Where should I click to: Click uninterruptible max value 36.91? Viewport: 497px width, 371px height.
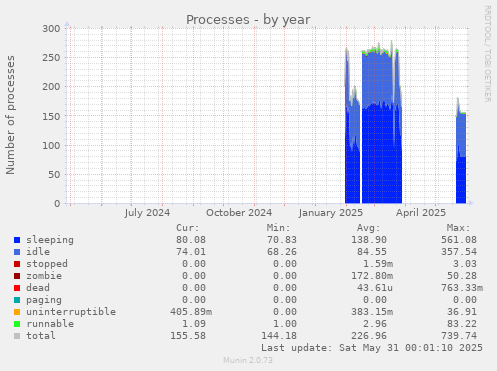click(x=462, y=312)
